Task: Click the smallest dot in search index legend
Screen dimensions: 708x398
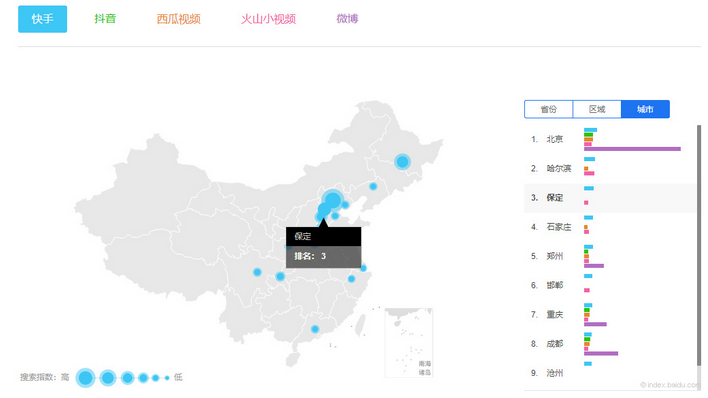Action: [167, 378]
